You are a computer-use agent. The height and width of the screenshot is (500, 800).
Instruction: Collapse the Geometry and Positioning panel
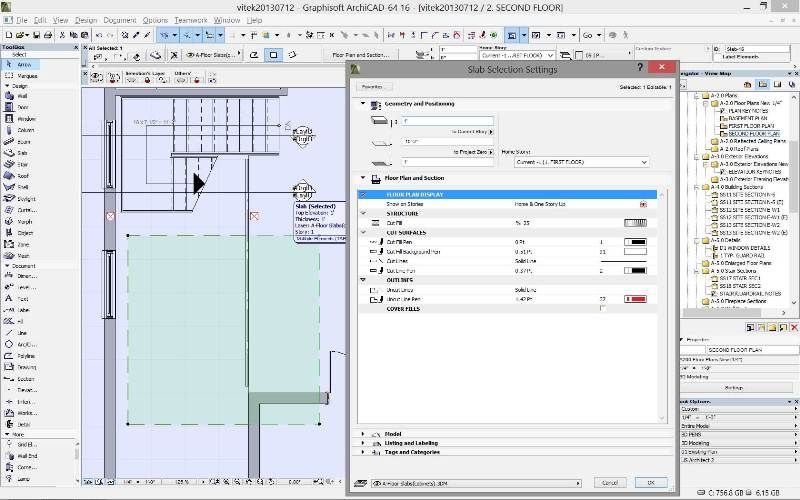(363, 103)
